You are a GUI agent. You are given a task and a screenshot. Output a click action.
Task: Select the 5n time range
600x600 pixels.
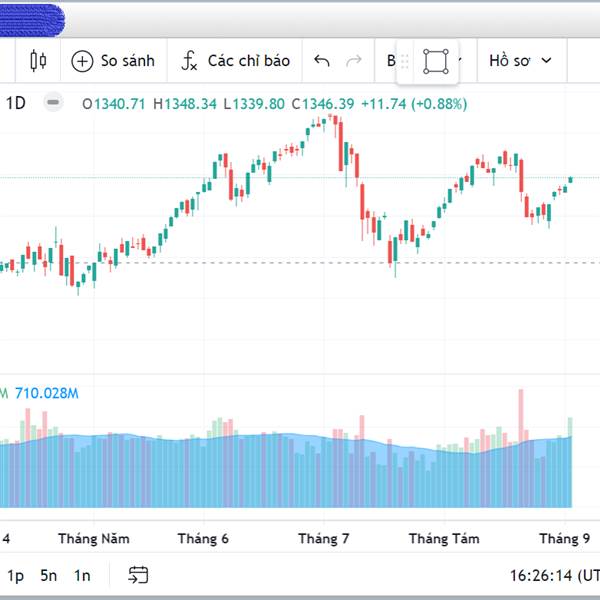pyautogui.click(x=49, y=576)
